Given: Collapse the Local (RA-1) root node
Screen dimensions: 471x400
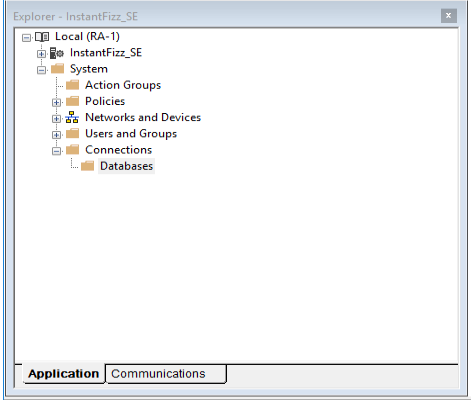Looking at the screenshot, I should (26, 37).
